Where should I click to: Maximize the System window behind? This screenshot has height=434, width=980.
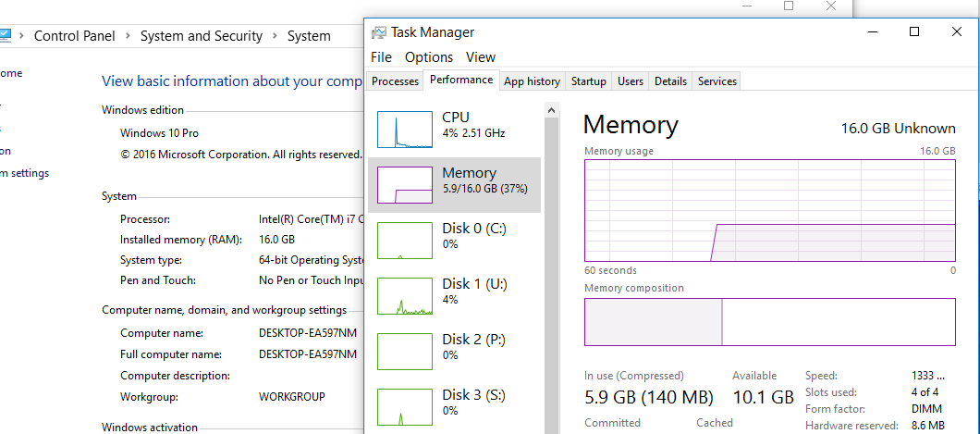coord(789,6)
